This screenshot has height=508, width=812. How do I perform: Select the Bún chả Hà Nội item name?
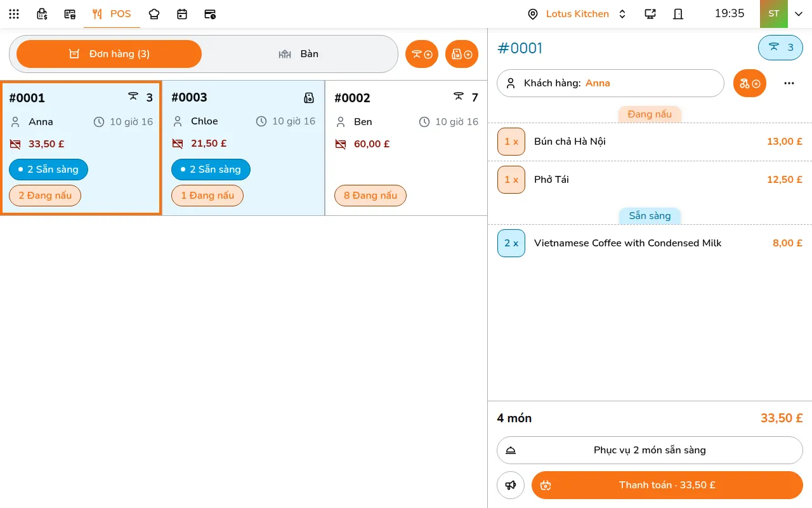570,142
